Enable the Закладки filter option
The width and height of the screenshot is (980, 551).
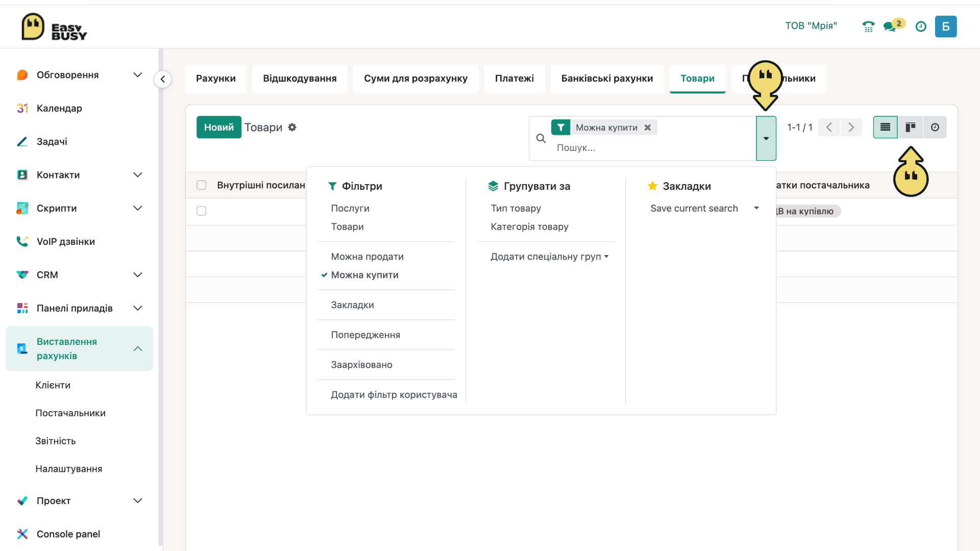tap(352, 305)
